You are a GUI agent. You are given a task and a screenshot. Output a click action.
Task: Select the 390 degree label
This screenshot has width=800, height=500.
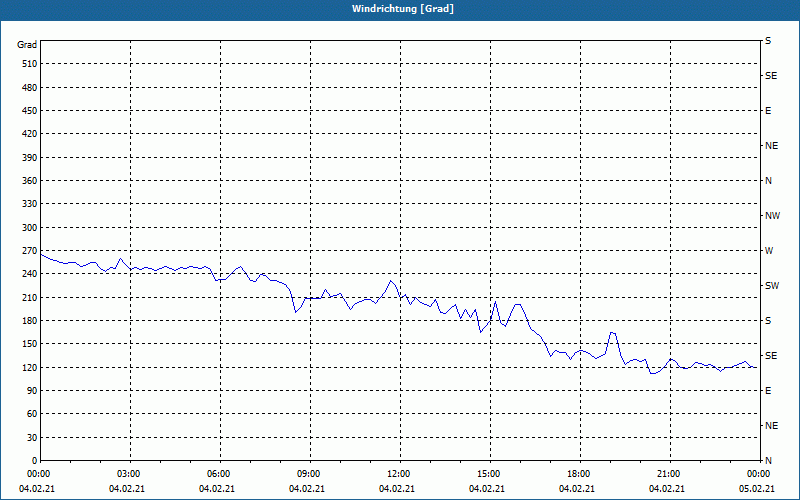pyautogui.click(x=30, y=157)
